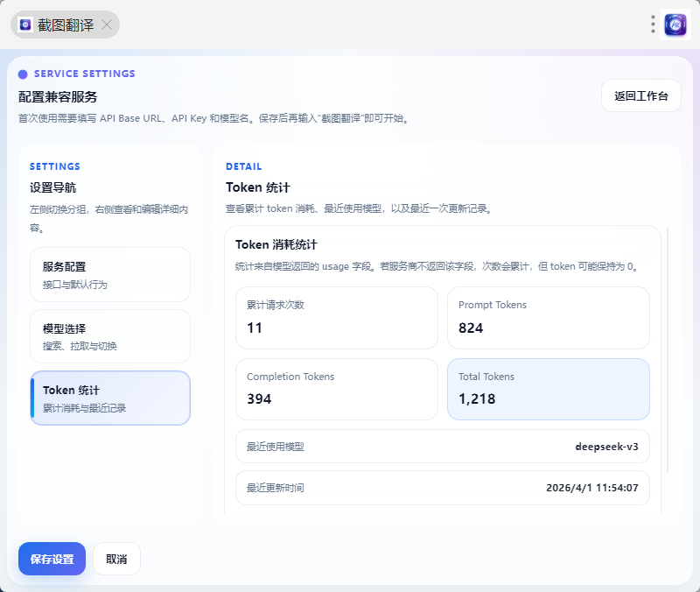The height and width of the screenshot is (592, 700).
Task: Click the 累计请求次数 statistics card
Action: 337,318
